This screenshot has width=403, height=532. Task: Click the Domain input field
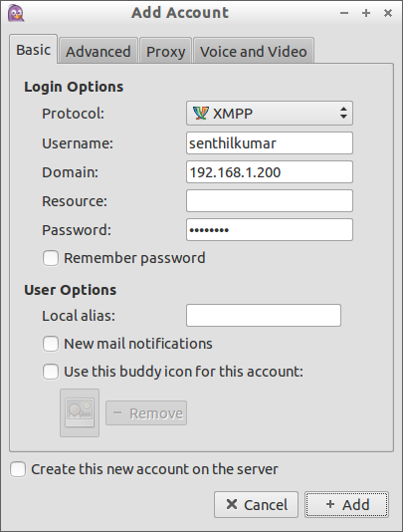point(270,172)
